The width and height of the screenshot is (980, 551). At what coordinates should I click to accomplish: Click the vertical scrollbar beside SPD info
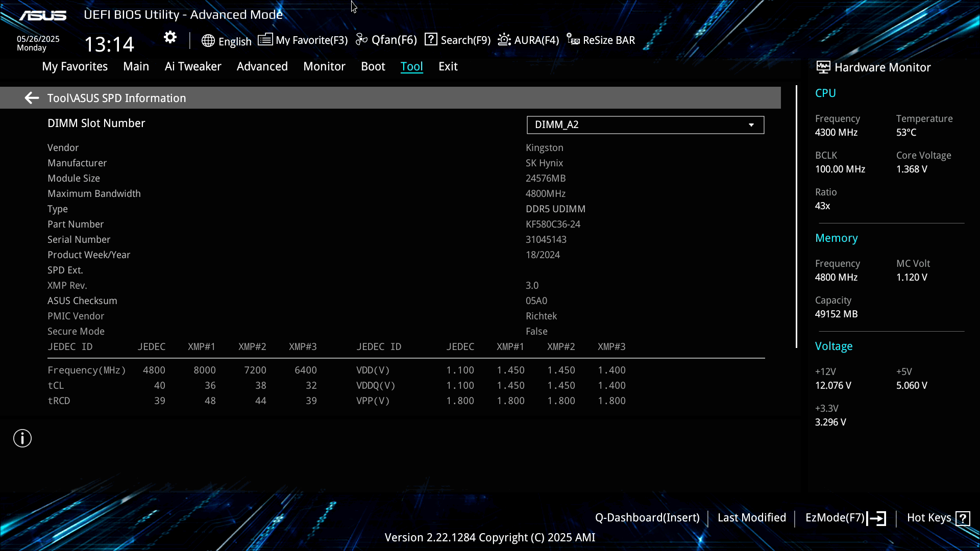[x=796, y=217]
